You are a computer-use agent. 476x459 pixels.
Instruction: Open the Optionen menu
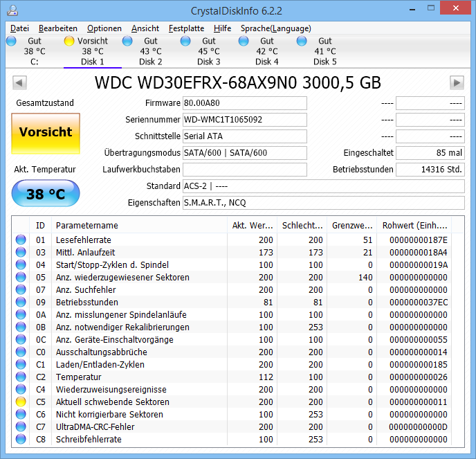click(x=104, y=28)
